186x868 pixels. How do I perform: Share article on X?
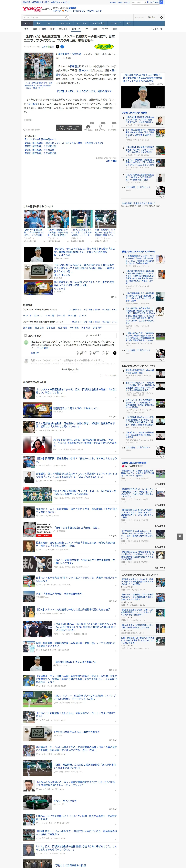coord(57,47)
